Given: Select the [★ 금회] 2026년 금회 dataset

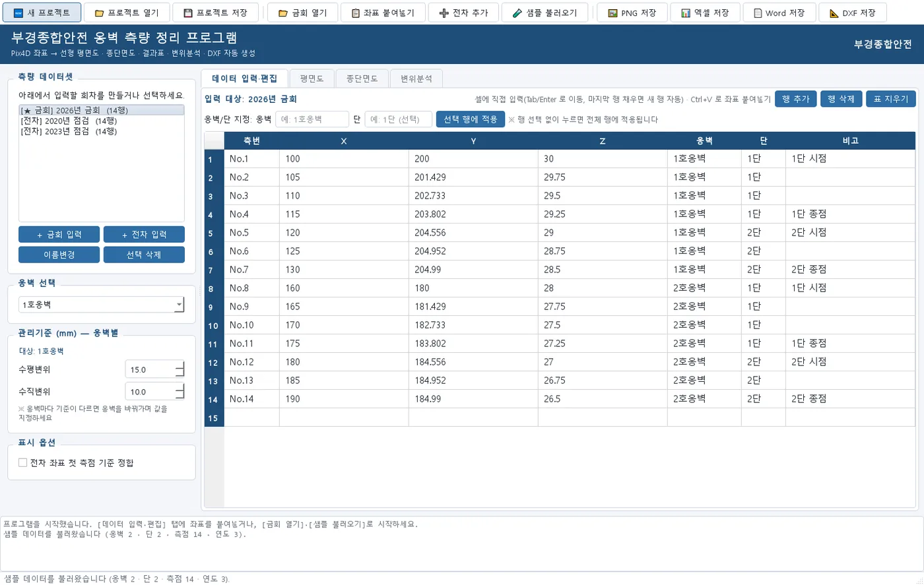Looking at the screenshot, I should point(102,110).
